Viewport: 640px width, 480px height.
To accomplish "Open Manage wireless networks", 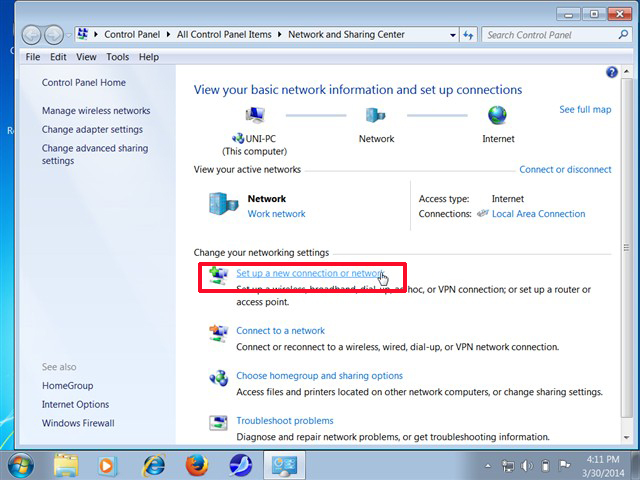I will (96, 111).
